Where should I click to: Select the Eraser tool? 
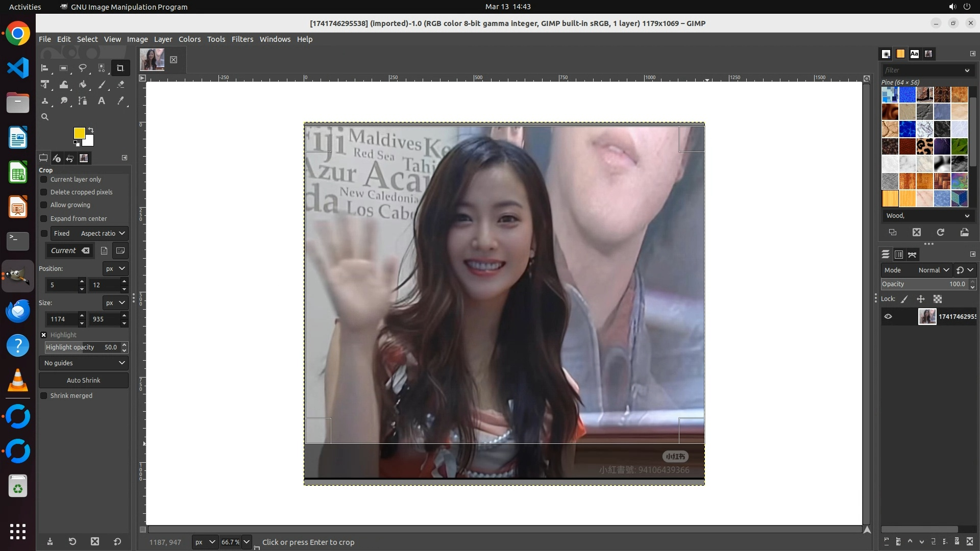(120, 85)
